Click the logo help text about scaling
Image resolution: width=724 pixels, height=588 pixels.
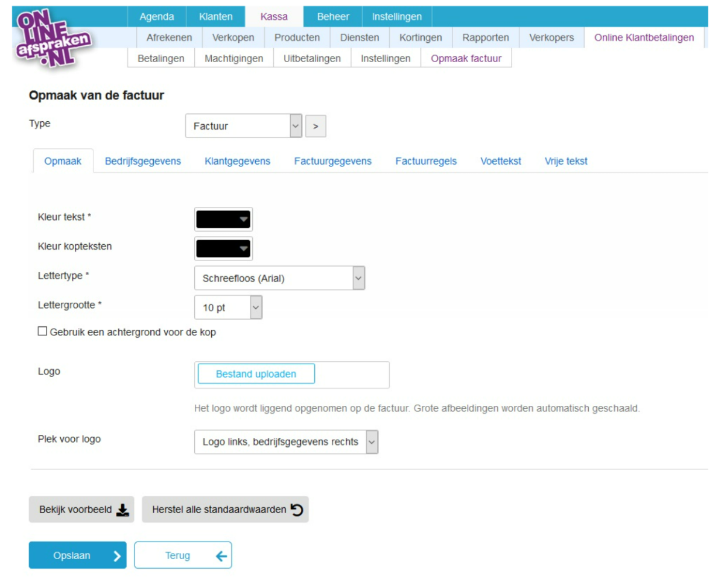[417, 408]
